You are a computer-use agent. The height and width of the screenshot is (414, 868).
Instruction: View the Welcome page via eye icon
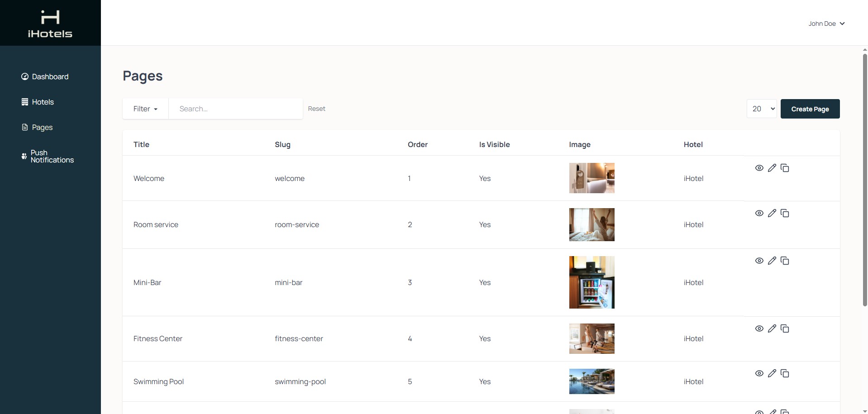759,168
